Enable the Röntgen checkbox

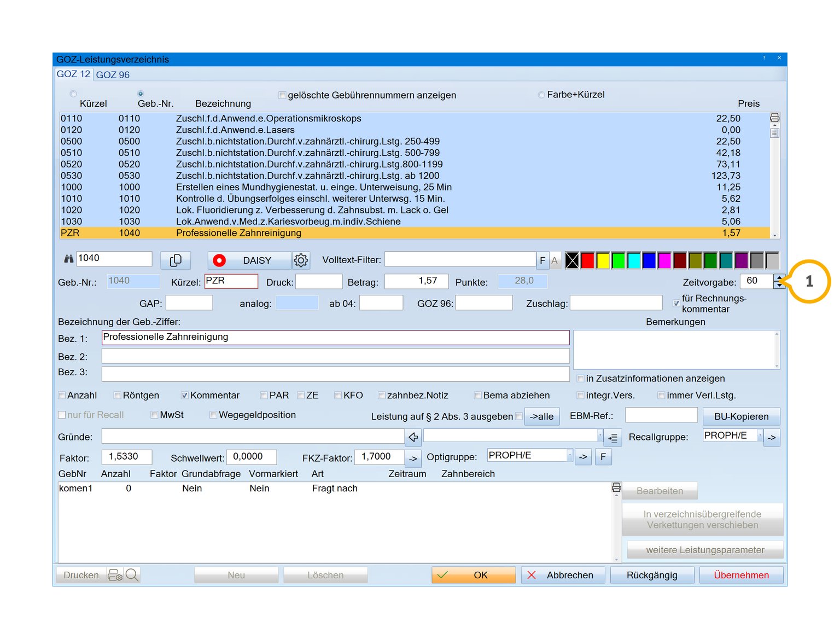[x=117, y=396]
